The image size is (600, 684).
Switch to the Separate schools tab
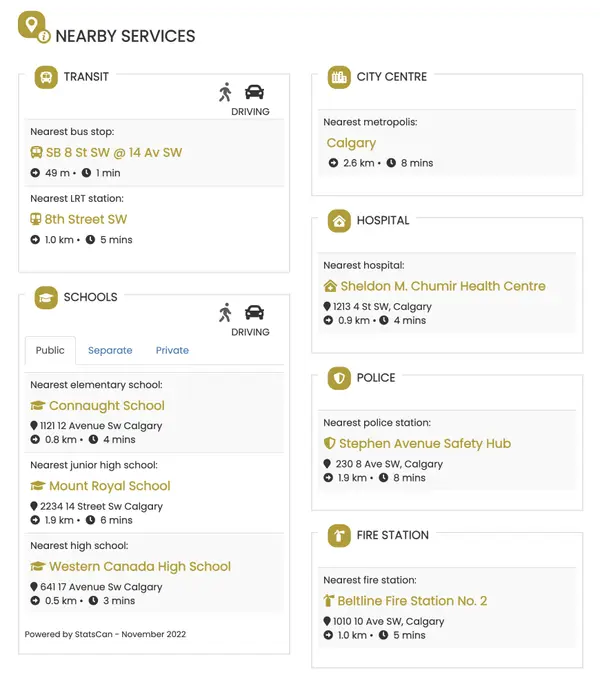click(x=110, y=350)
